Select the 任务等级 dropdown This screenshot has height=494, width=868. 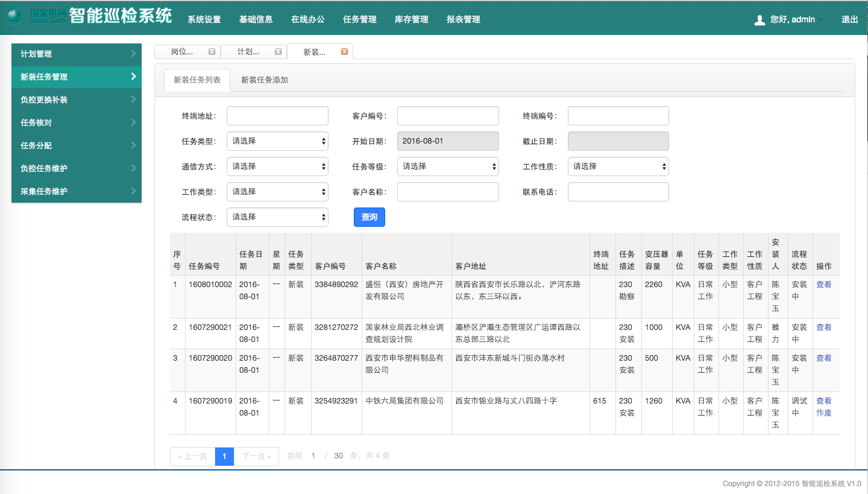pyautogui.click(x=448, y=166)
